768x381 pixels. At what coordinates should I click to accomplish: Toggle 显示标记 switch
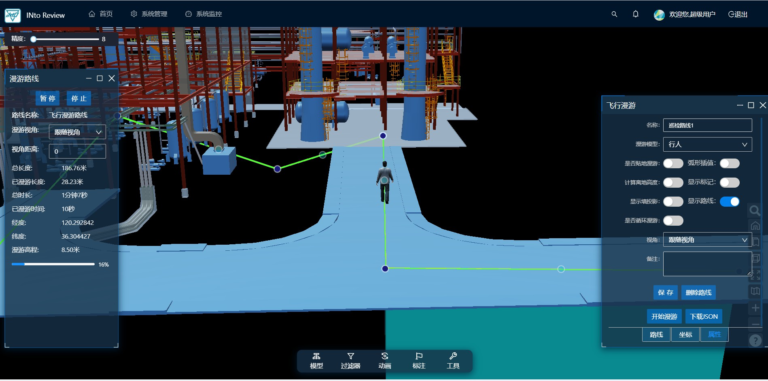[729, 182]
